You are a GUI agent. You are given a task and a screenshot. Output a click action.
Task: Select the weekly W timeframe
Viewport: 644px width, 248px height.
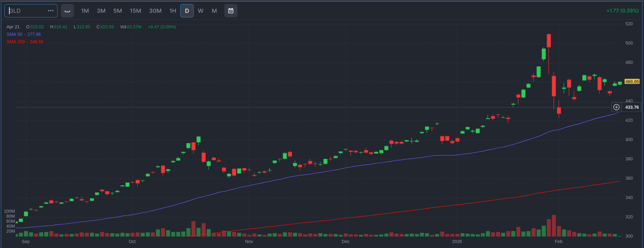point(200,11)
